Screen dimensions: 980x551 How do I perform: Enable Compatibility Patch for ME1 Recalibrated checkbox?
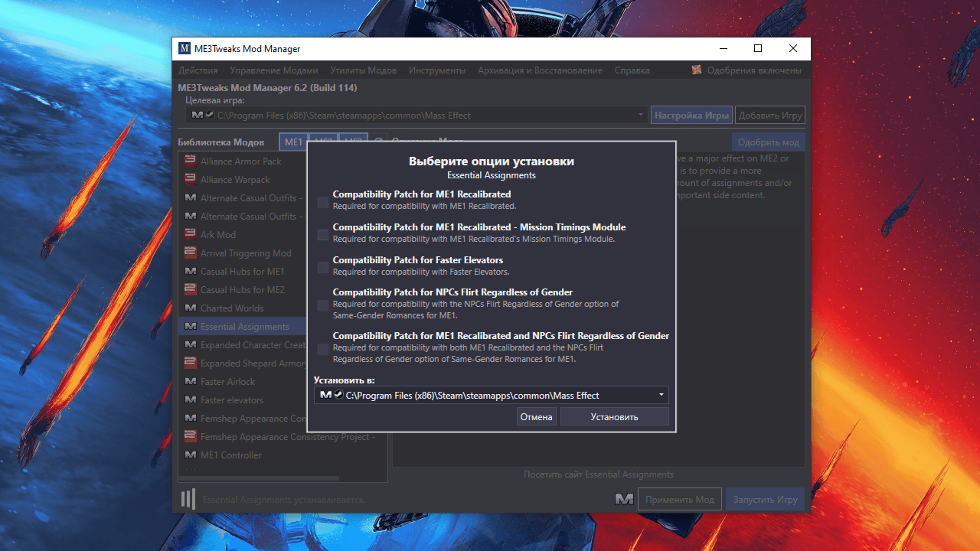point(323,202)
